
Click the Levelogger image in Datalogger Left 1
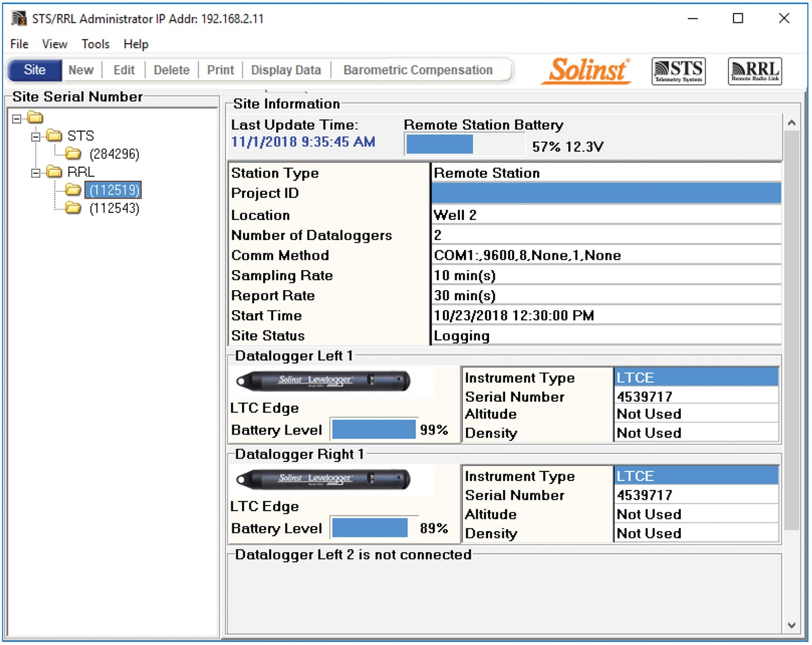325,381
